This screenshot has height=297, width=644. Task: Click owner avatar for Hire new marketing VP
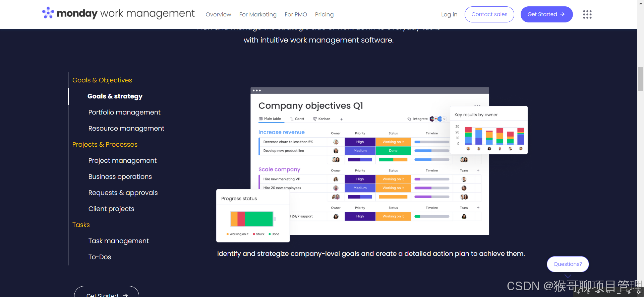click(x=336, y=179)
